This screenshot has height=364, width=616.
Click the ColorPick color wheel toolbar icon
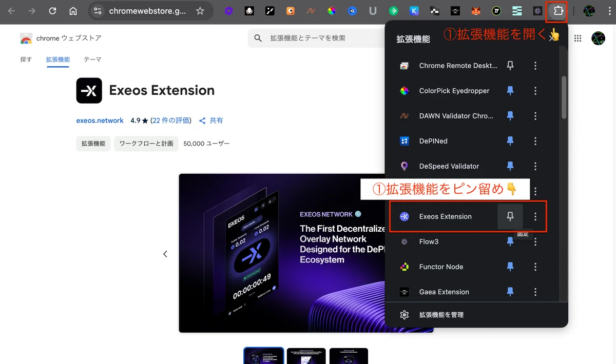tap(332, 11)
